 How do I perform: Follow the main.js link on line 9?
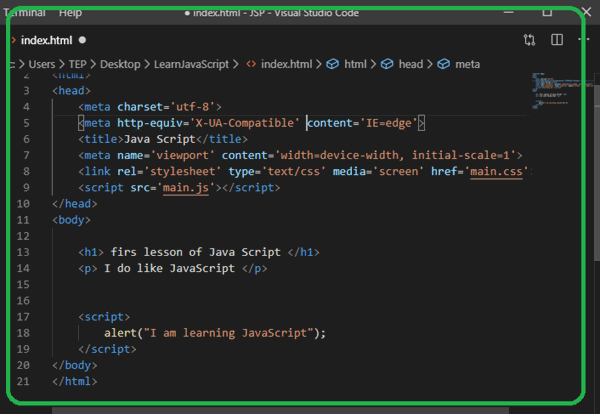(186, 188)
